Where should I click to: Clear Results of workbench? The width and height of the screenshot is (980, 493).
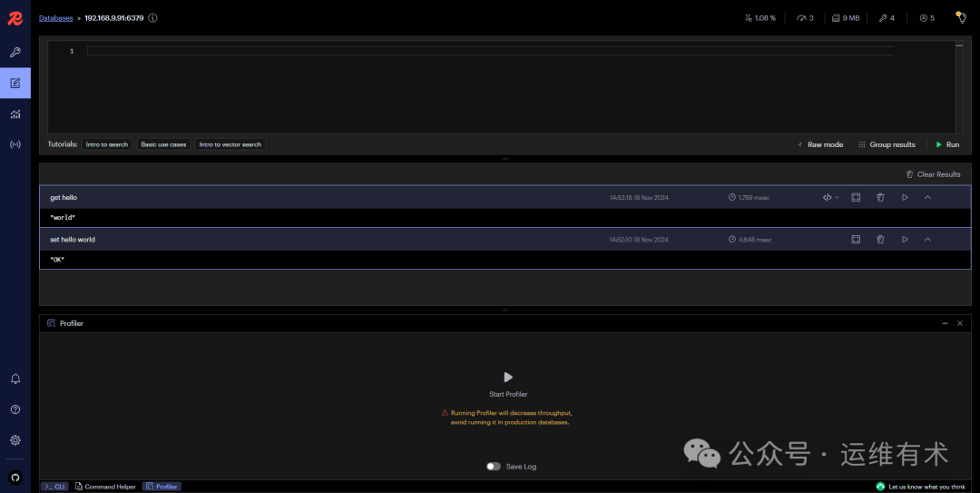click(x=933, y=174)
